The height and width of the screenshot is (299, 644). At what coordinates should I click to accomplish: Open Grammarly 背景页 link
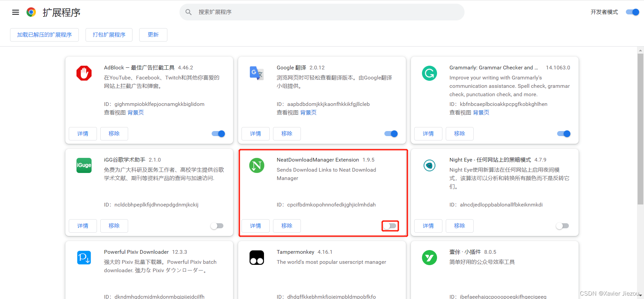481,113
